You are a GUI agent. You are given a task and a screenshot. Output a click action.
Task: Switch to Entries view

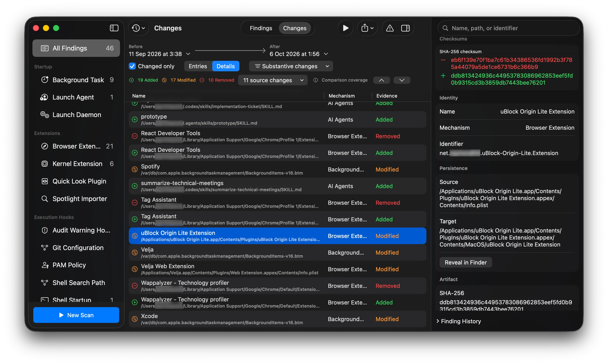[198, 66]
